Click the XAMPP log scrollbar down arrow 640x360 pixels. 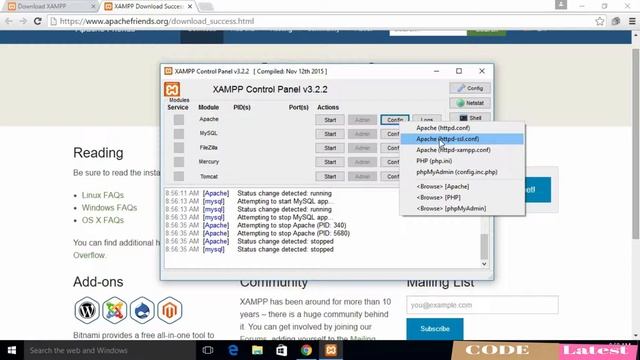[x=484, y=264]
